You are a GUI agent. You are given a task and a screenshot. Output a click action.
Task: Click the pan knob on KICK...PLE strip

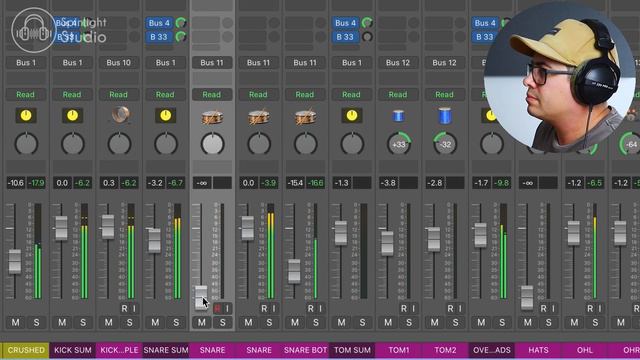(119, 144)
